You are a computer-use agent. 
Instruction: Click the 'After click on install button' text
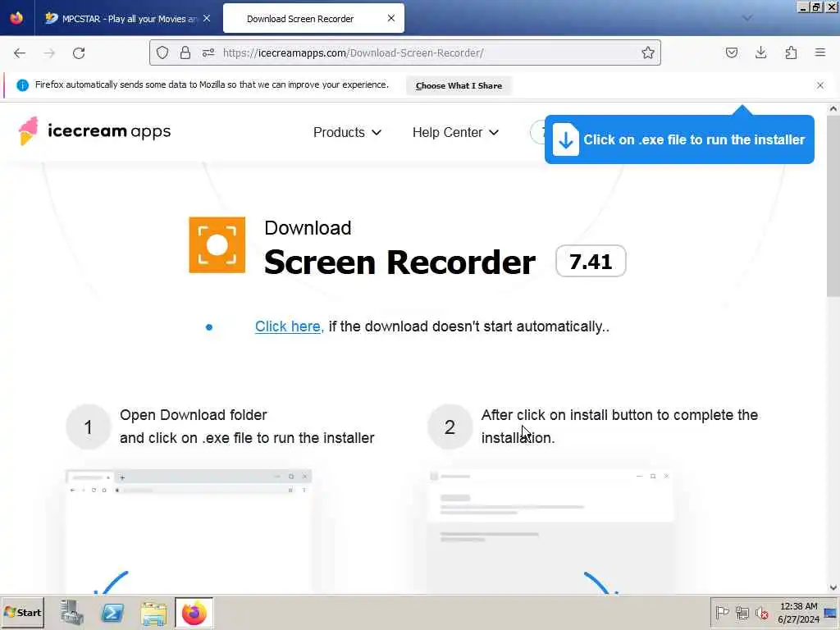(x=619, y=426)
